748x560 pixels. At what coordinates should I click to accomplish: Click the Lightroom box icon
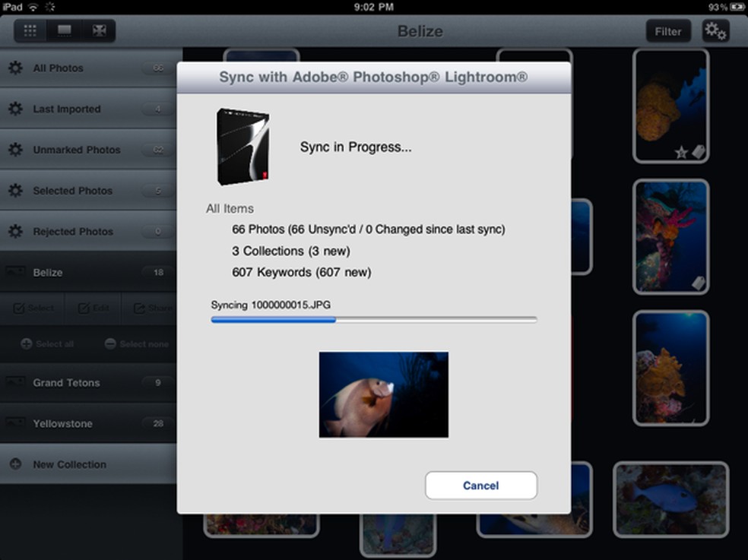pos(243,147)
